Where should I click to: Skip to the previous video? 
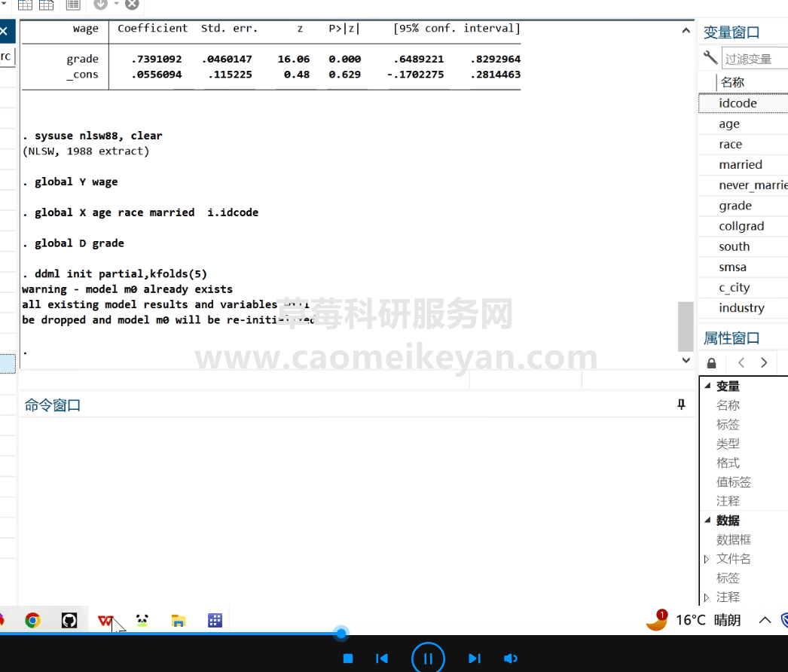pos(382,658)
